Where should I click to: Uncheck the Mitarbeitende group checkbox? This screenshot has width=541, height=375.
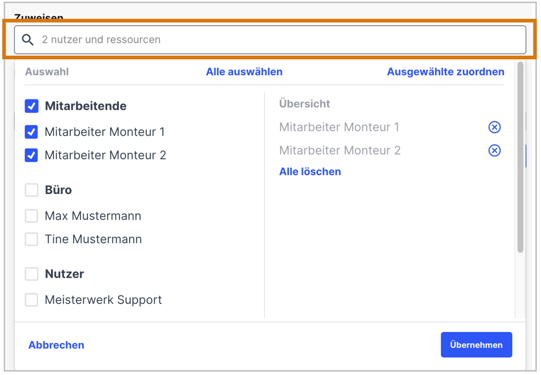[31, 106]
